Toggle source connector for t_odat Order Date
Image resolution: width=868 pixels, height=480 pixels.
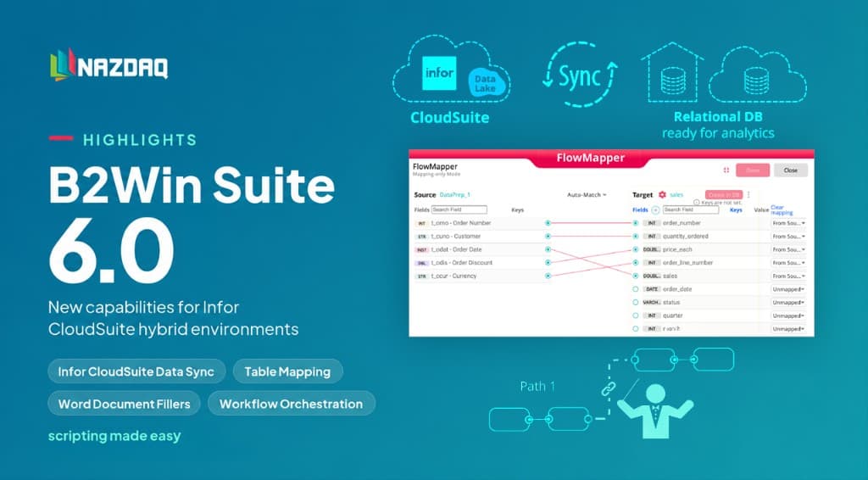548,249
